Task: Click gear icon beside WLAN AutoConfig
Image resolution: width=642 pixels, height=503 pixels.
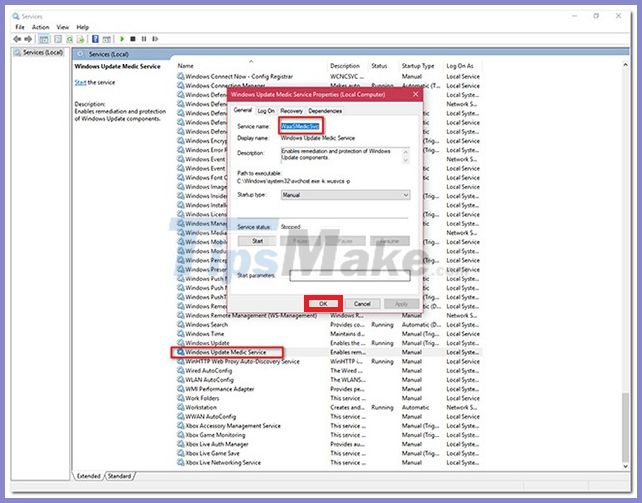Action: point(181,380)
